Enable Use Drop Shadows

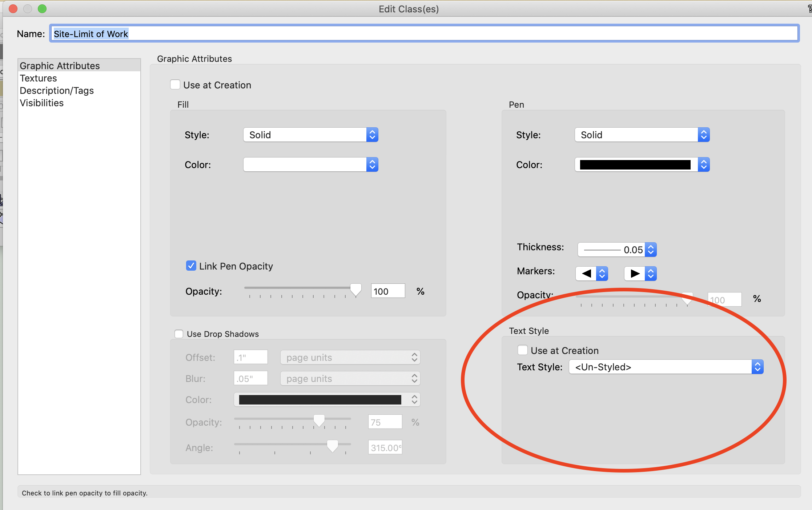[178, 334]
